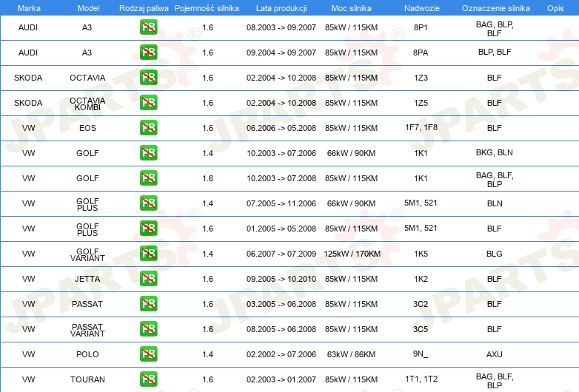Click the Lata produkcji column header
This screenshot has width=579, height=392.
pos(281,8)
